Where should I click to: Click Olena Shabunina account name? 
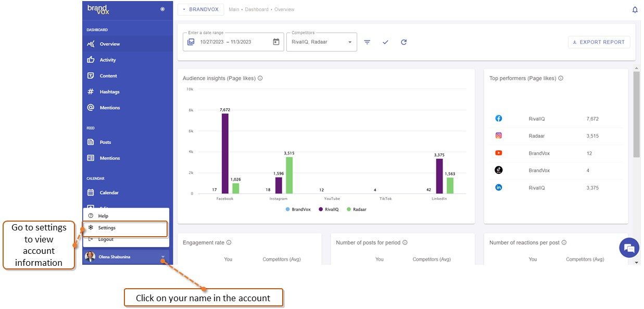(115, 257)
